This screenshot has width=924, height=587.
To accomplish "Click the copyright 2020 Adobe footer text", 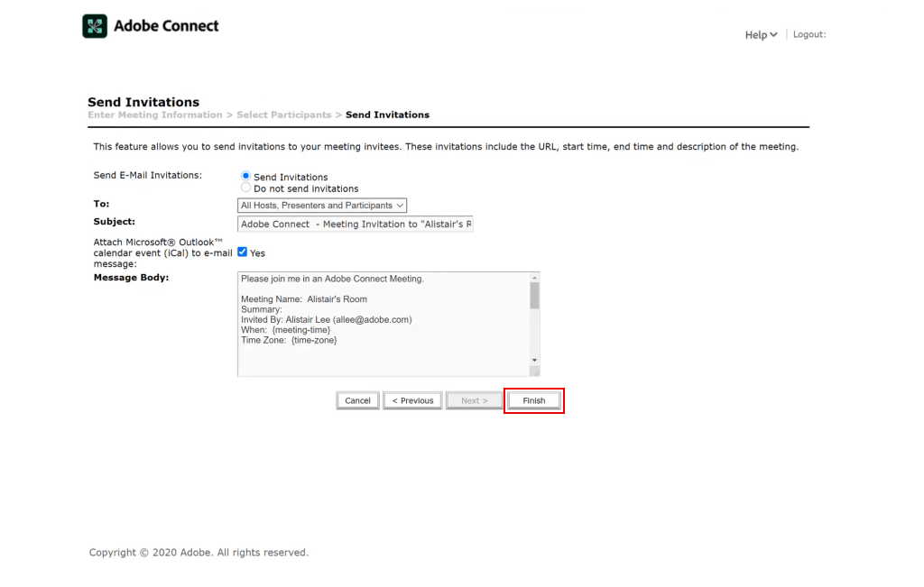I will pyautogui.click(x=199, y=552).
